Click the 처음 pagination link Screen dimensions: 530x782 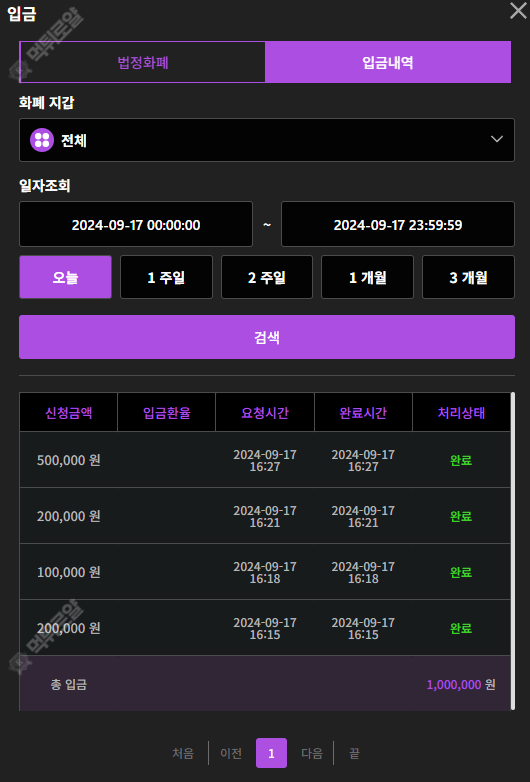tap(182, 753)
